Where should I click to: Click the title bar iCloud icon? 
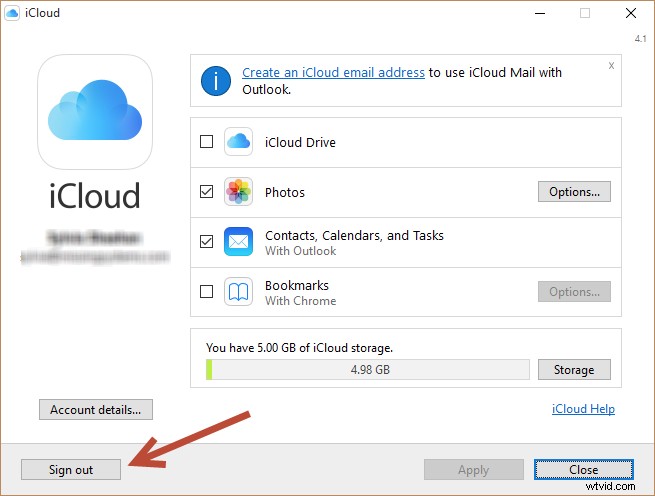12,13
